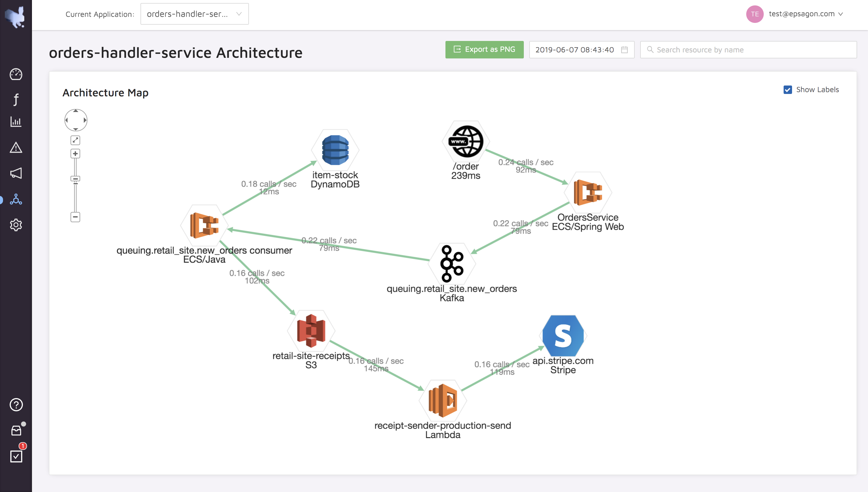
Task: Expand the Current Application dropdown
Action: pyautogui.click(x=194, y=14)
